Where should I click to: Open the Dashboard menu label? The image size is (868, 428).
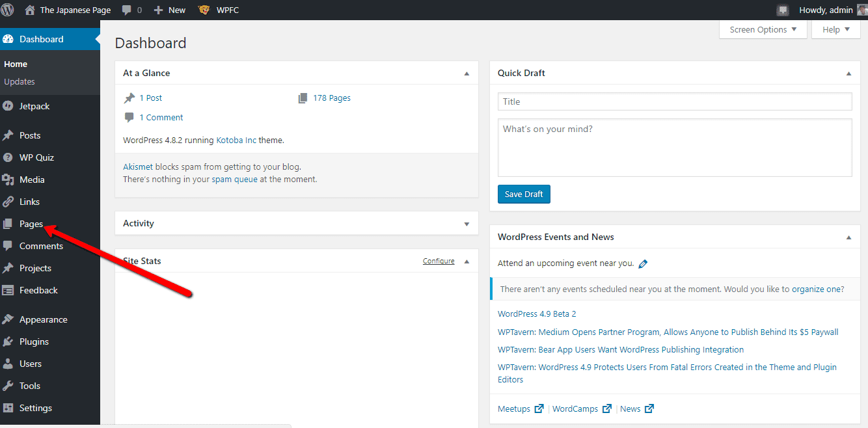click(x=42, y=39)
